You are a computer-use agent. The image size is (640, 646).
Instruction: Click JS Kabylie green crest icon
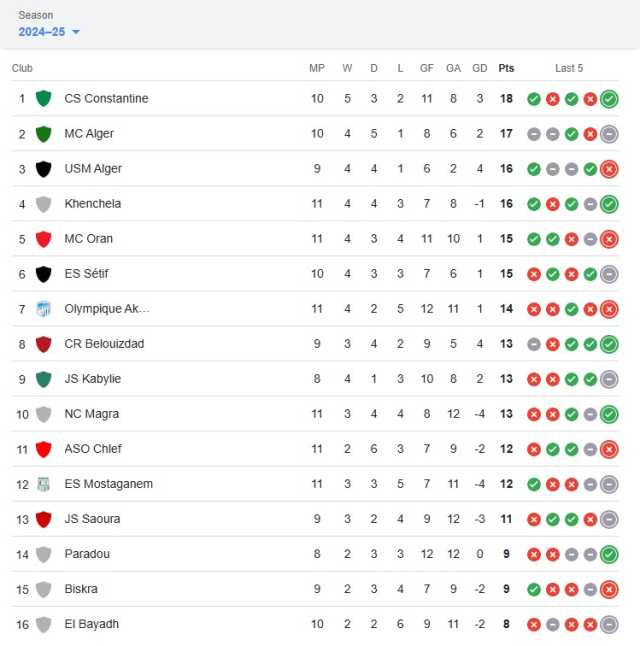[x=43, y=379]
